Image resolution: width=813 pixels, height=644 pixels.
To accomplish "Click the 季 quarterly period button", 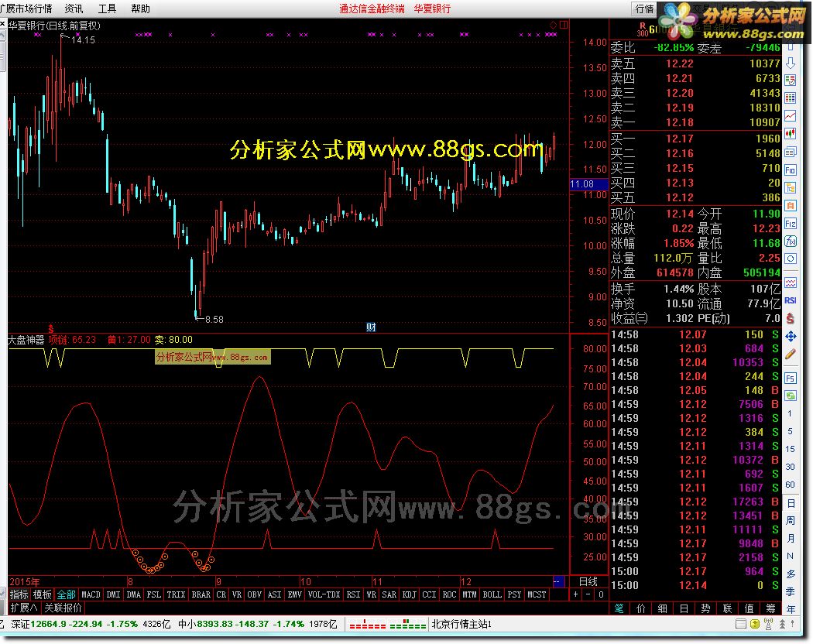I will 791,591.
